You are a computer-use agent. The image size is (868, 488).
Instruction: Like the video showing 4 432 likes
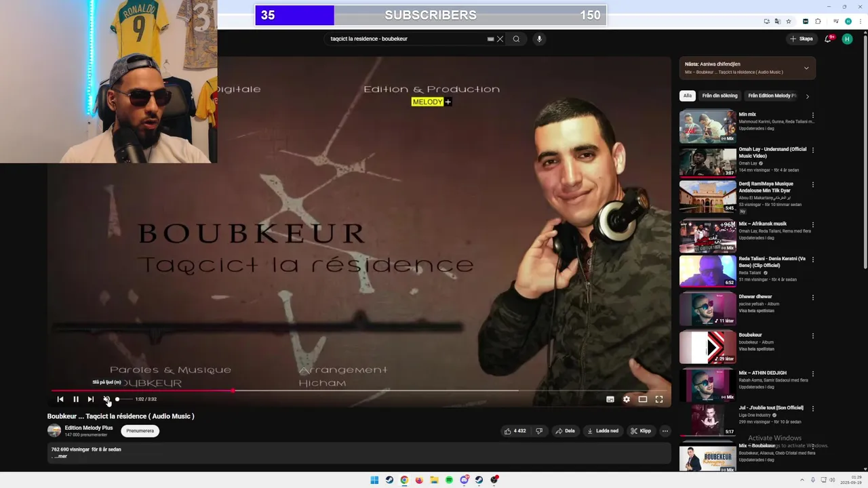click(515, 431)
